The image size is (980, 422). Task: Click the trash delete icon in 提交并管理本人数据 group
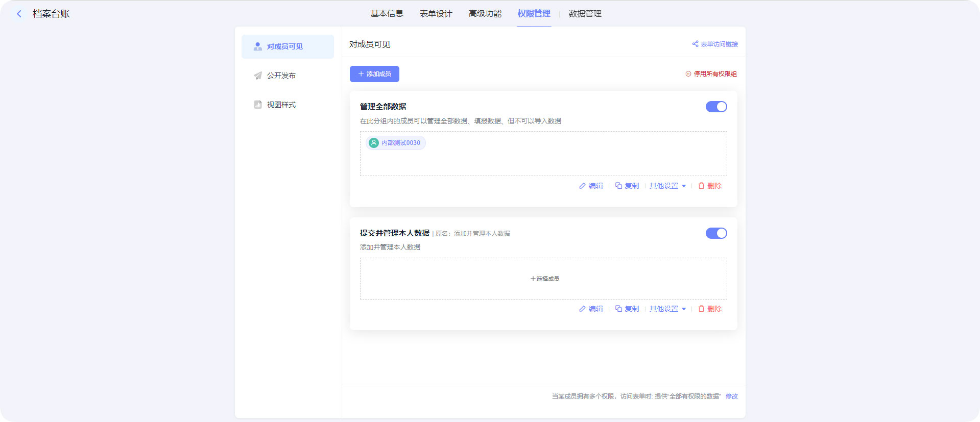point(701,309)
